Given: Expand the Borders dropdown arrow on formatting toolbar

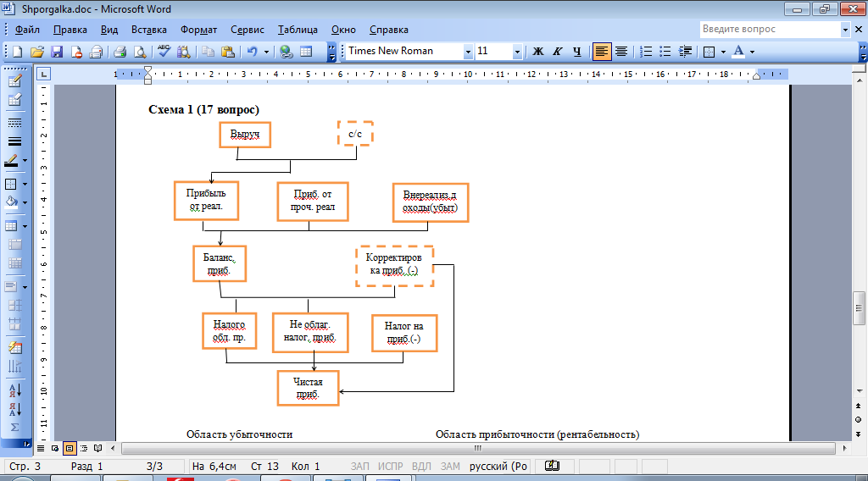Looking at the screenshot, I should 723,52.
